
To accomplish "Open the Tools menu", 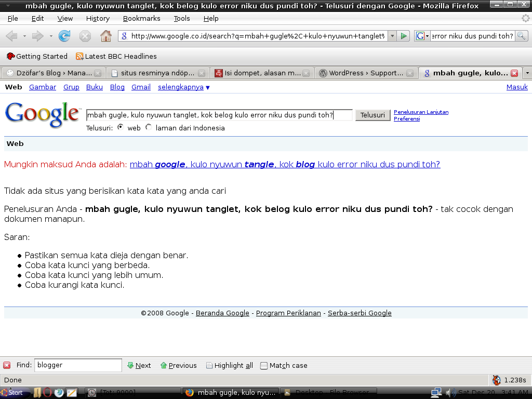I will point(182,18).
